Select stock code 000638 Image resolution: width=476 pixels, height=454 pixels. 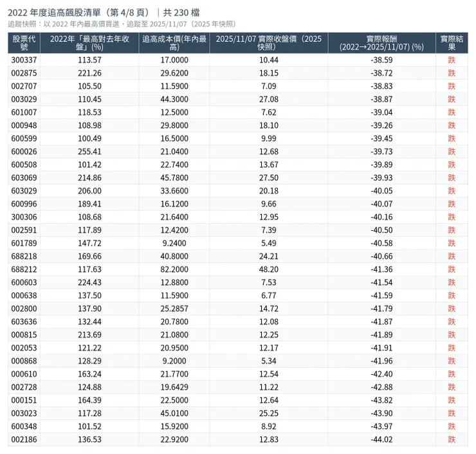tap(24, 295)
